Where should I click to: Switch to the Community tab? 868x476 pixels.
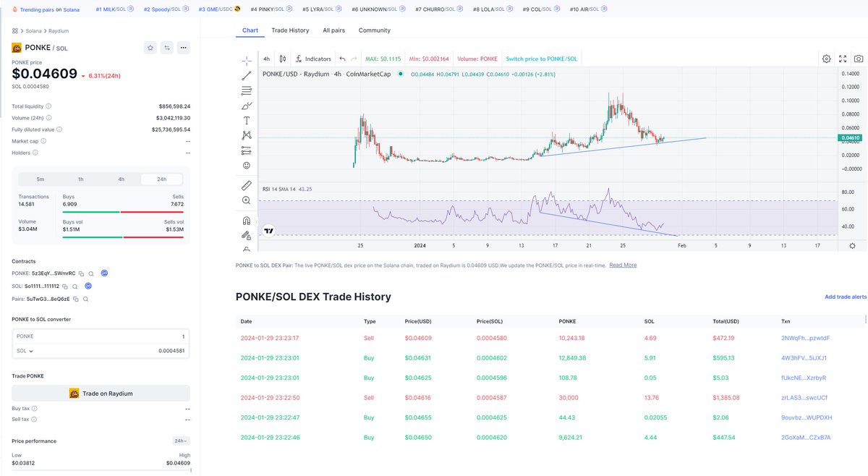375,30
